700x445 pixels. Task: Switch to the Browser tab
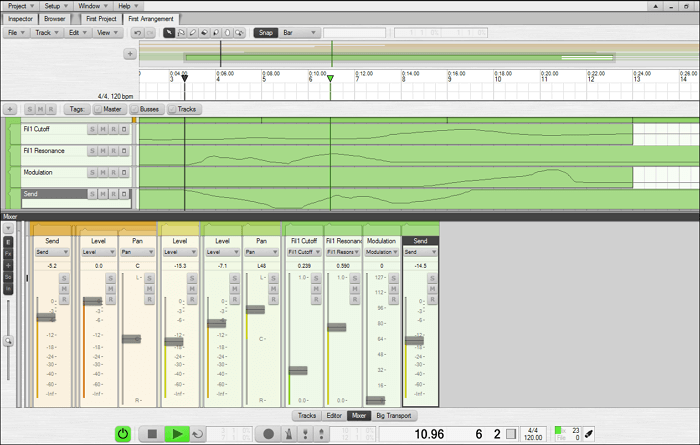click(55, 18)
